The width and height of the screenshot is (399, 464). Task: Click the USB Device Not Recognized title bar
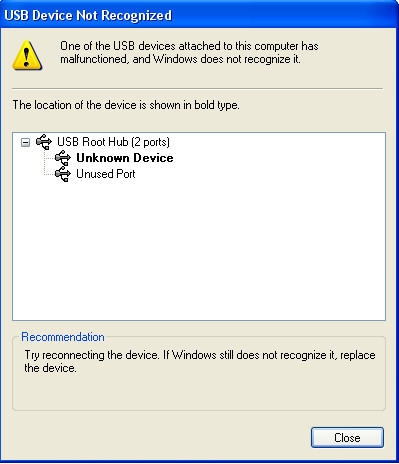(199, 15)
